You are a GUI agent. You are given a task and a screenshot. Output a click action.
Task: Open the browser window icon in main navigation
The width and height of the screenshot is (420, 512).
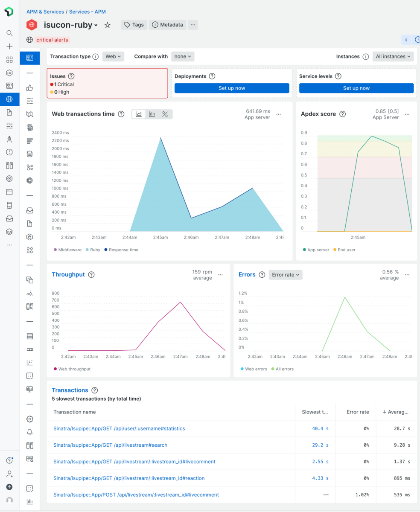tap(9, 192)
